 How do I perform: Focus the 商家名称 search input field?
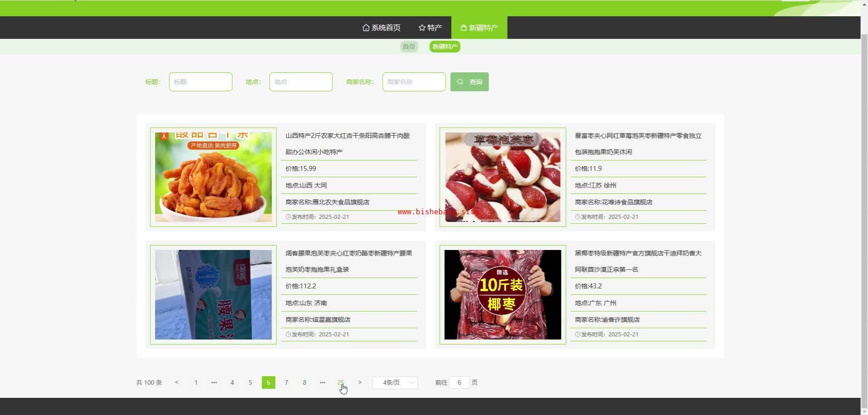414,82
